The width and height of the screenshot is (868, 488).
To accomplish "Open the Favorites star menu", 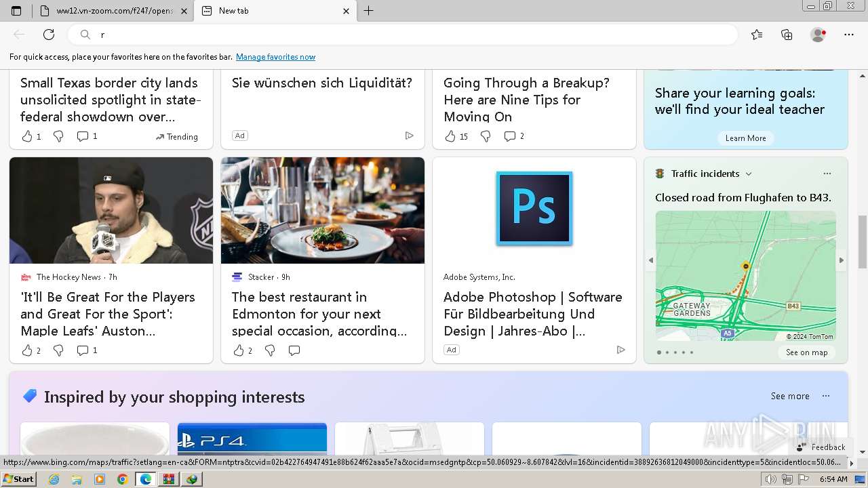I will pos(757,35).
